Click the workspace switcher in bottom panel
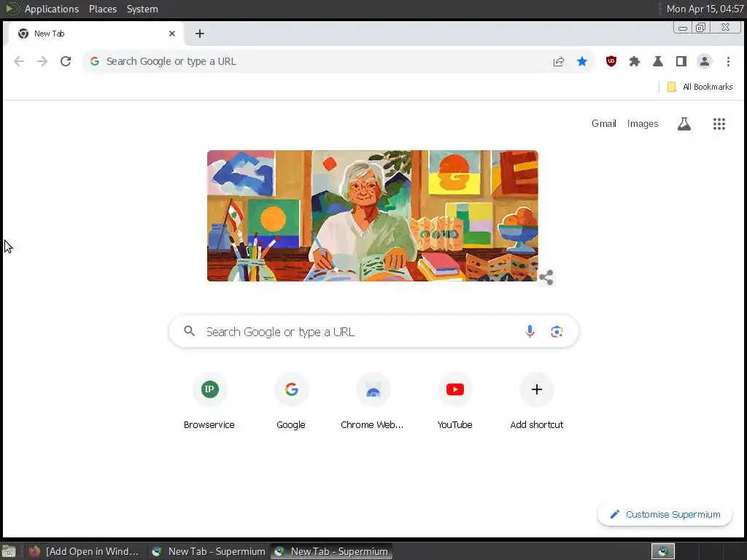 (x=662, y=551)
